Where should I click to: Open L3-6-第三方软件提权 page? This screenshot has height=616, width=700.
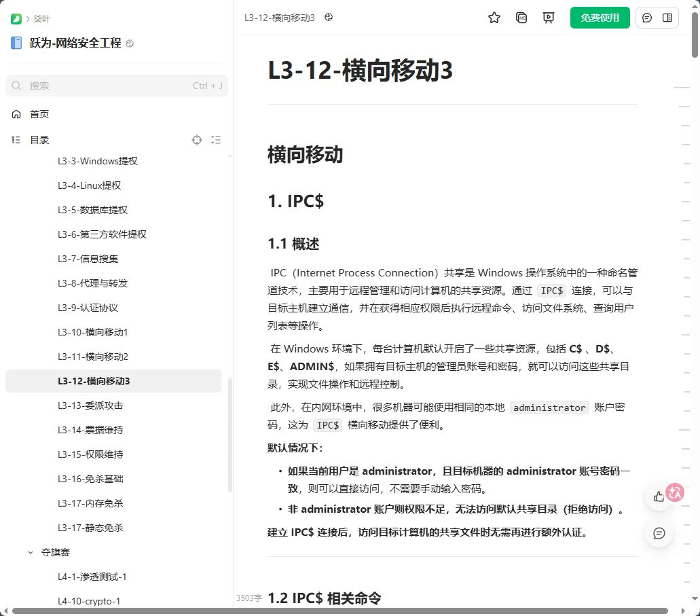(x=103, y=234)
